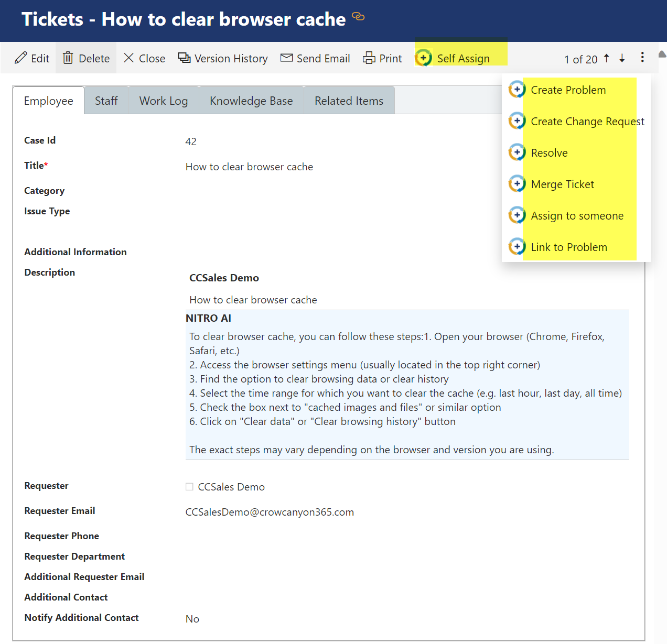Toggle the three-dot more actions menu

point(642,57)
